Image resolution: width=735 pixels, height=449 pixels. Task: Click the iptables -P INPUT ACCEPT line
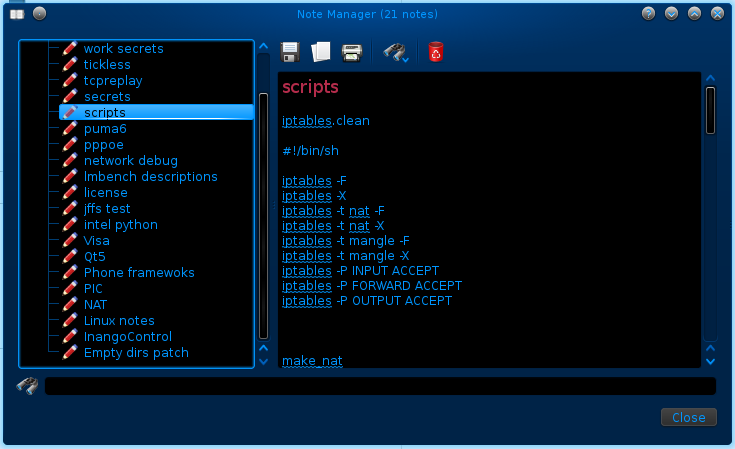pos(360,271)
